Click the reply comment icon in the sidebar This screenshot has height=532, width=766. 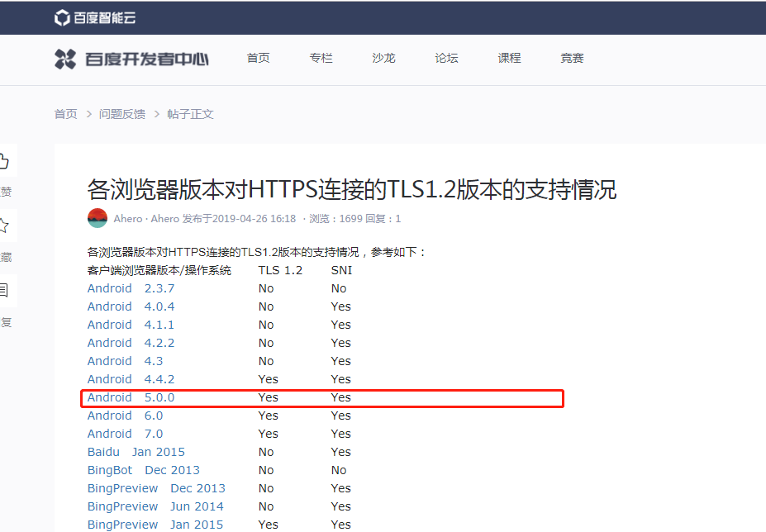4,291
